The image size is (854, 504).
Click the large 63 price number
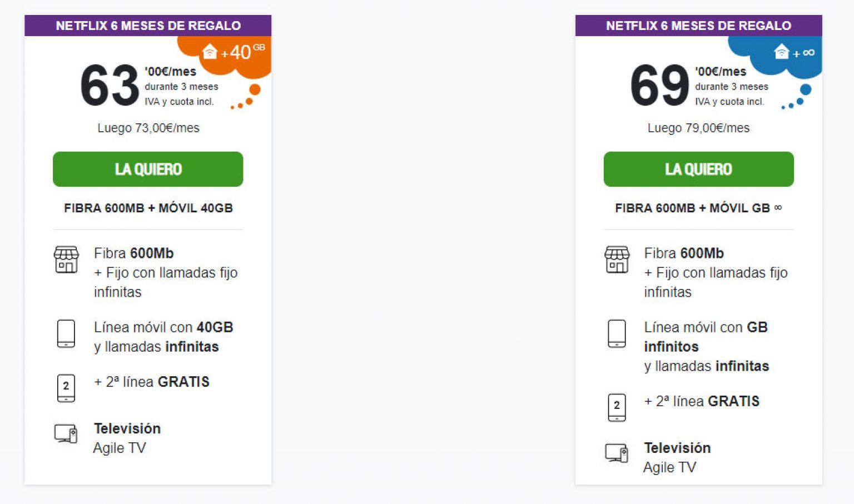(110, 86)
